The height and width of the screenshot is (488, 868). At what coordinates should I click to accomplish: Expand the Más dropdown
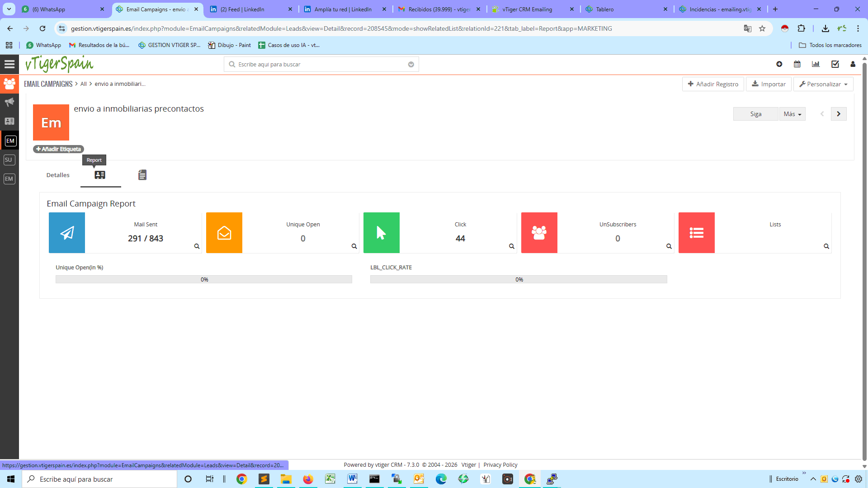792,113
